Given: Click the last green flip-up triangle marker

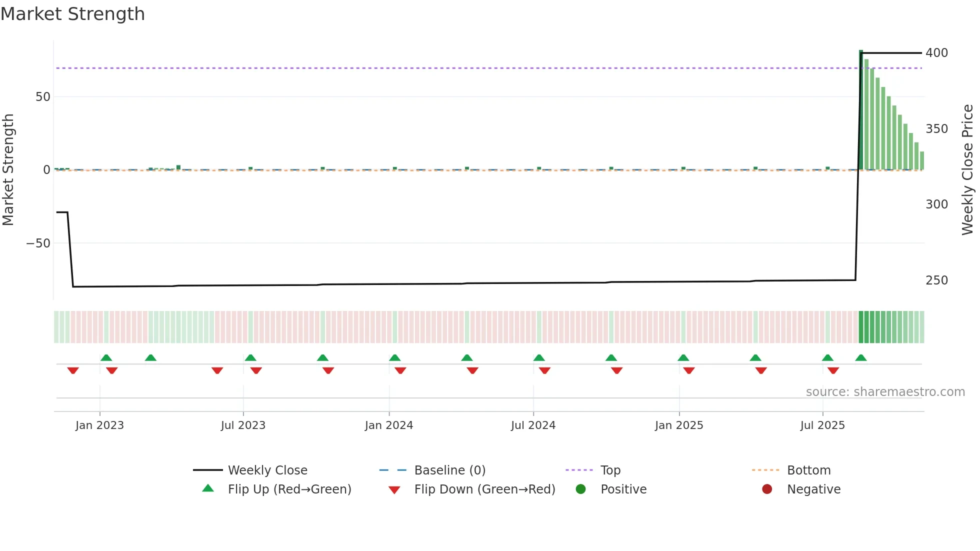Looking at the screenshot, I should (x=861, y=357).
